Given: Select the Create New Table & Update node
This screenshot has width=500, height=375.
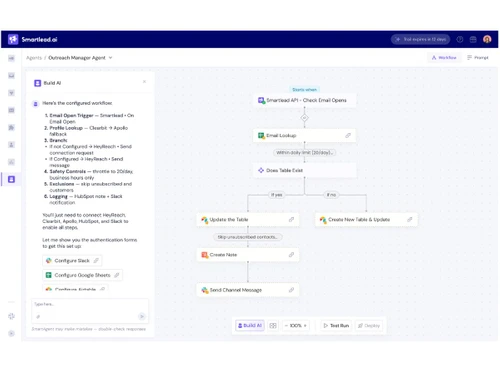Looking at the screenshot, I should pyautogui.click(x=366, y=219).
